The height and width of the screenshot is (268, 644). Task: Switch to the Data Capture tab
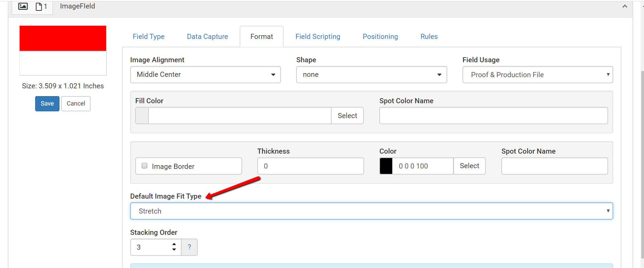207,37
